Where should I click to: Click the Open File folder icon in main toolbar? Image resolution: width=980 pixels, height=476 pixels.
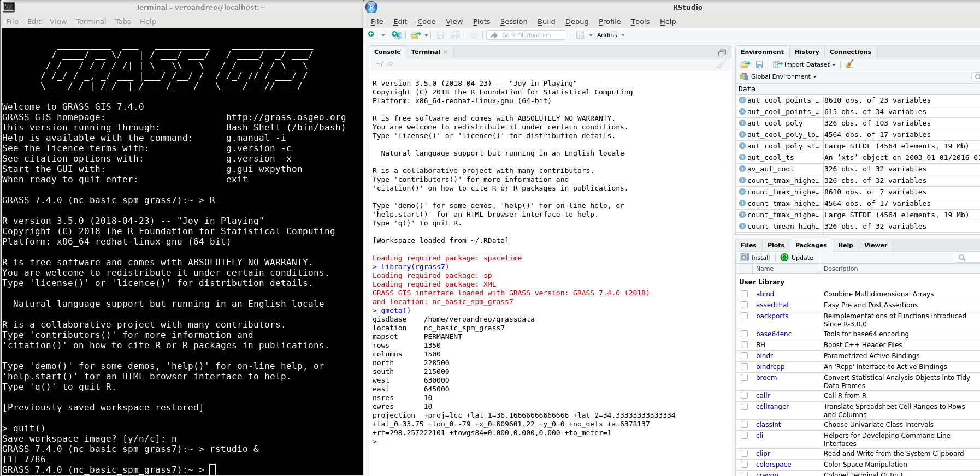[x=415, y=35]
